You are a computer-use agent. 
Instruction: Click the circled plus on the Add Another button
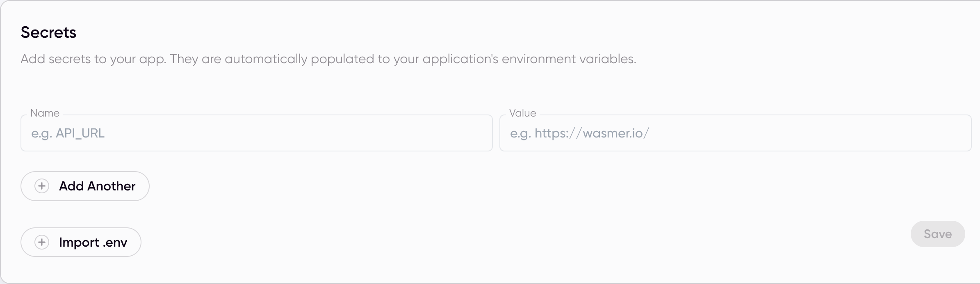coord(41,186)
